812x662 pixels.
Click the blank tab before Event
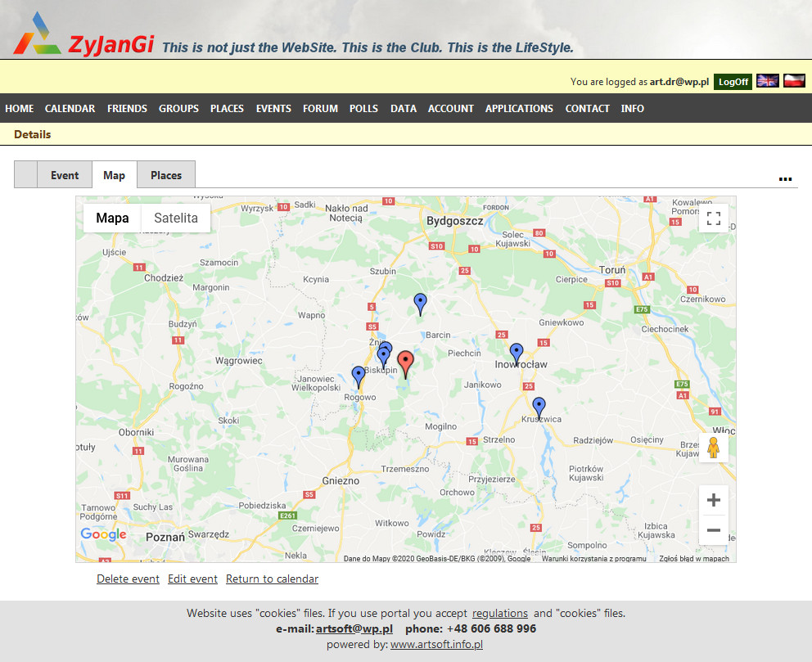tap(25, 174)
